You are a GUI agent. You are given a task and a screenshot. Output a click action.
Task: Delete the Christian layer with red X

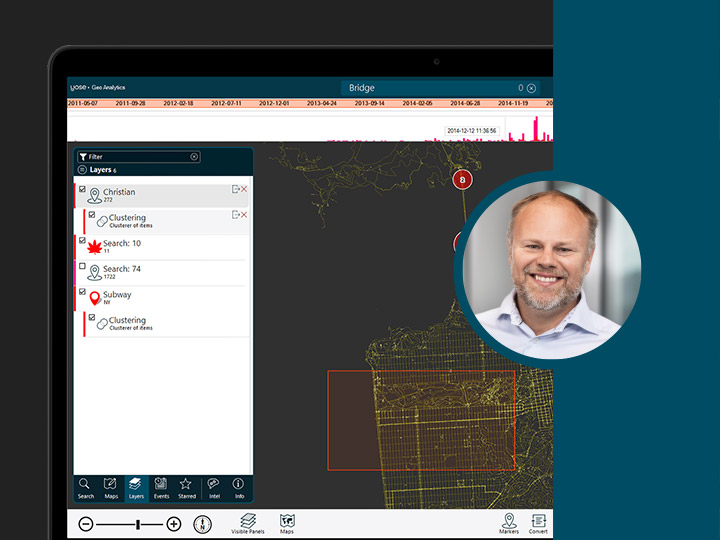pyautogui.click(x=244, y=189)
